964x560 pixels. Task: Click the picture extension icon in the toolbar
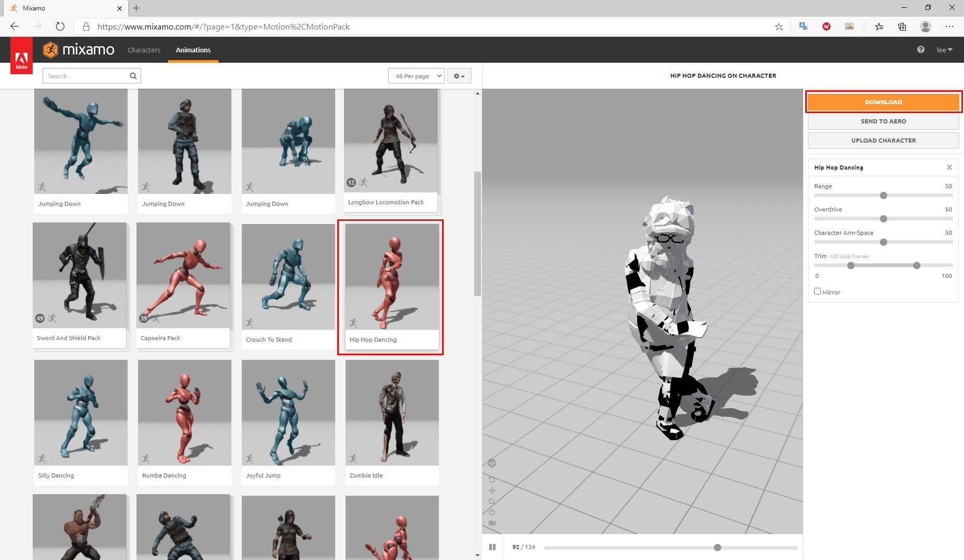(849, 26)
